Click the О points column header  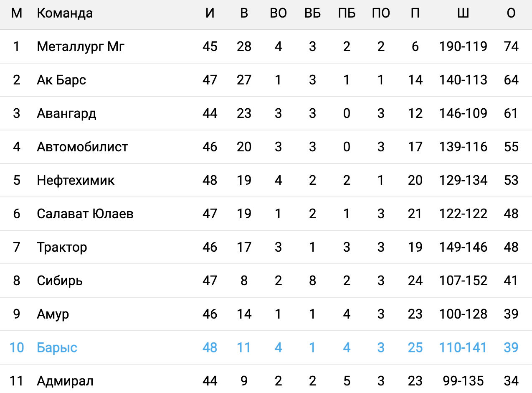coord(511,13)
